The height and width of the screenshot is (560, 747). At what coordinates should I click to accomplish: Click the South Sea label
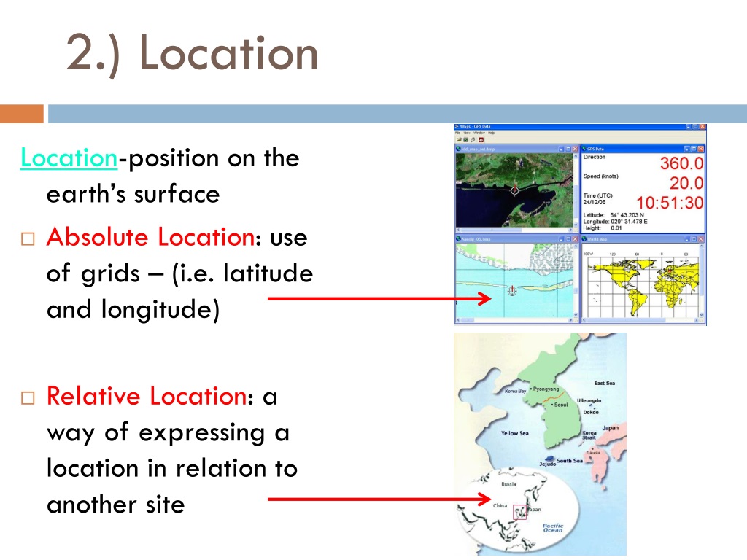click(570, 461)
